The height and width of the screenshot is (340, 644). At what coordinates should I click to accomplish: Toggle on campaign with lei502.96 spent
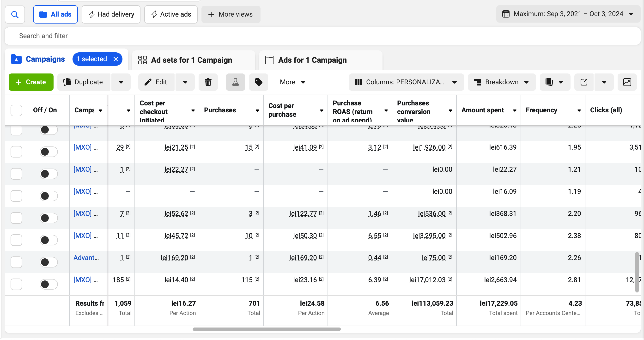[x=49, y=240]
